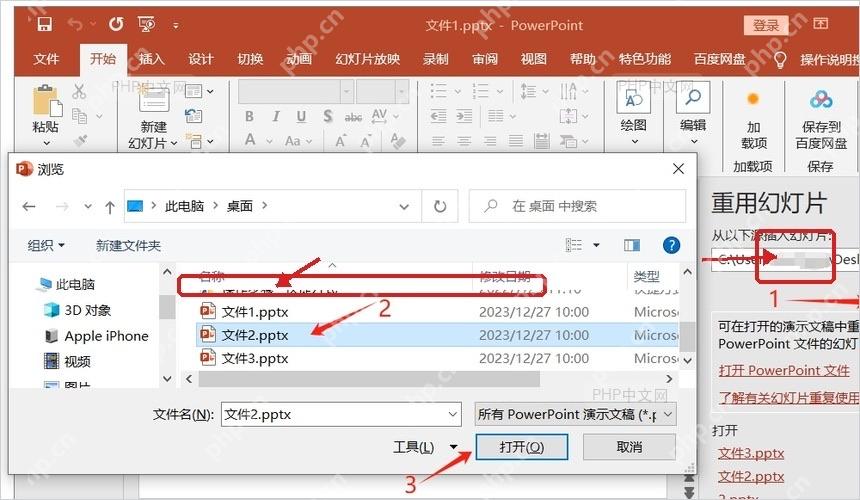Toggle strikethrough abc button
This screenshot has width=860, height=500.
click(x=353, y=117)
